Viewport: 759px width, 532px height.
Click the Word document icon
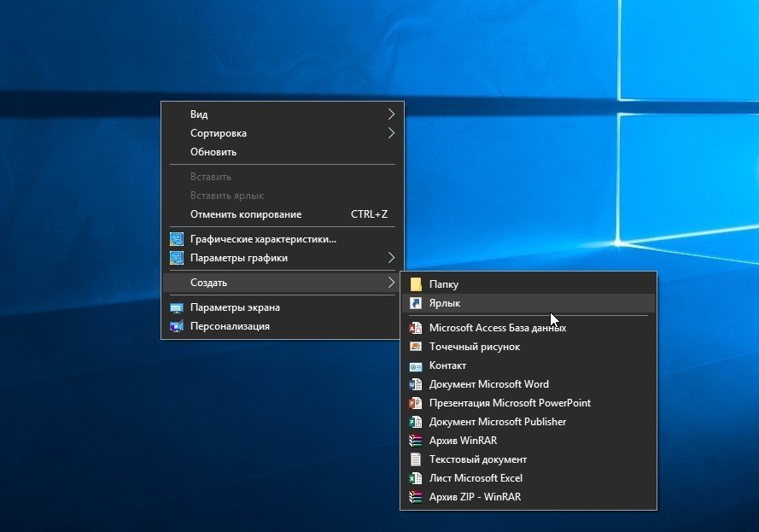pyautogui.click(x=416, y=384)
